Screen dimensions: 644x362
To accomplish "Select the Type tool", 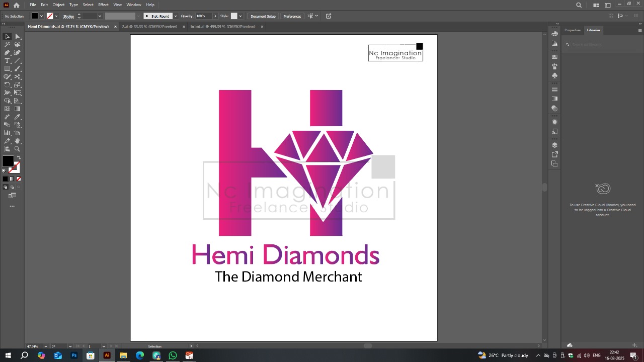I will point(7,61).
